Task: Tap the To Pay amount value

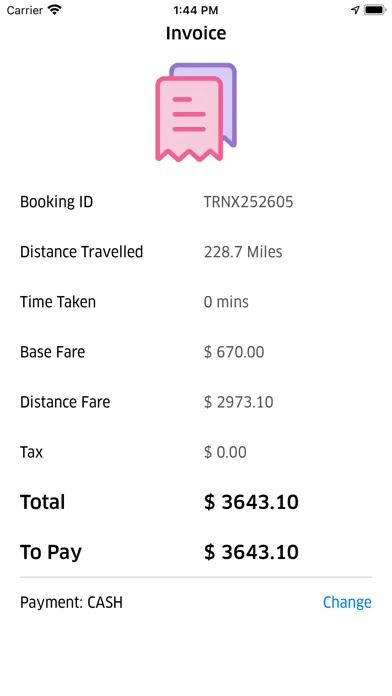Action: (x=251, y=552)
